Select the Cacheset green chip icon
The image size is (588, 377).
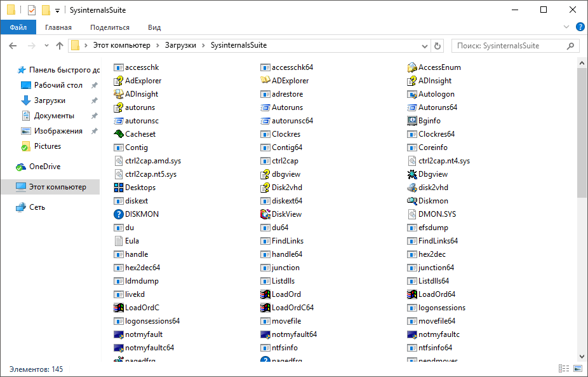click(119, 134)
